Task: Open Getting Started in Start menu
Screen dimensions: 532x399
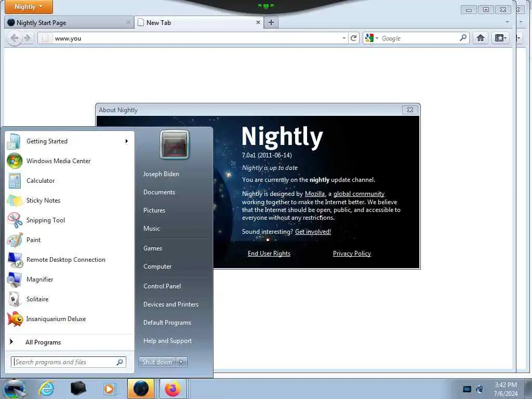Action: (x=69, y=141)
